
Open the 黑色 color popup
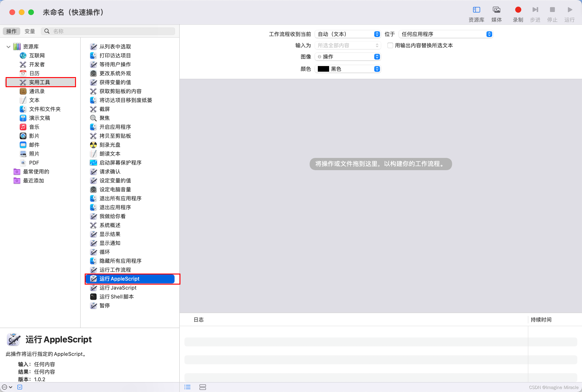347,69
